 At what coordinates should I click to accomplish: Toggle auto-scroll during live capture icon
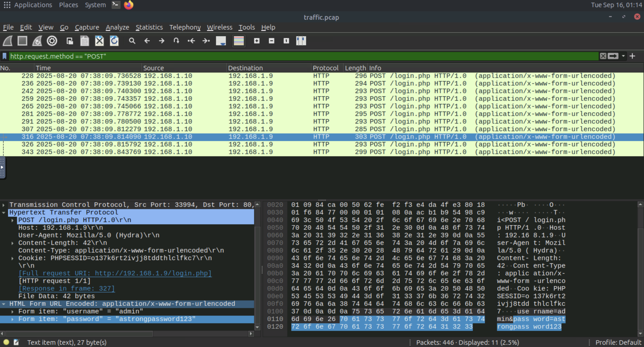[221, 41]
